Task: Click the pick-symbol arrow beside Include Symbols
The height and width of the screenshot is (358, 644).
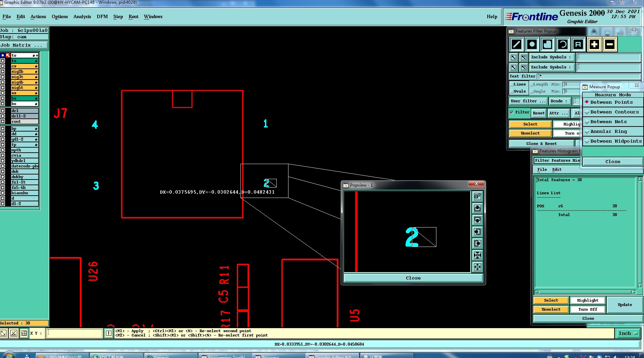Action: (514, 57)
